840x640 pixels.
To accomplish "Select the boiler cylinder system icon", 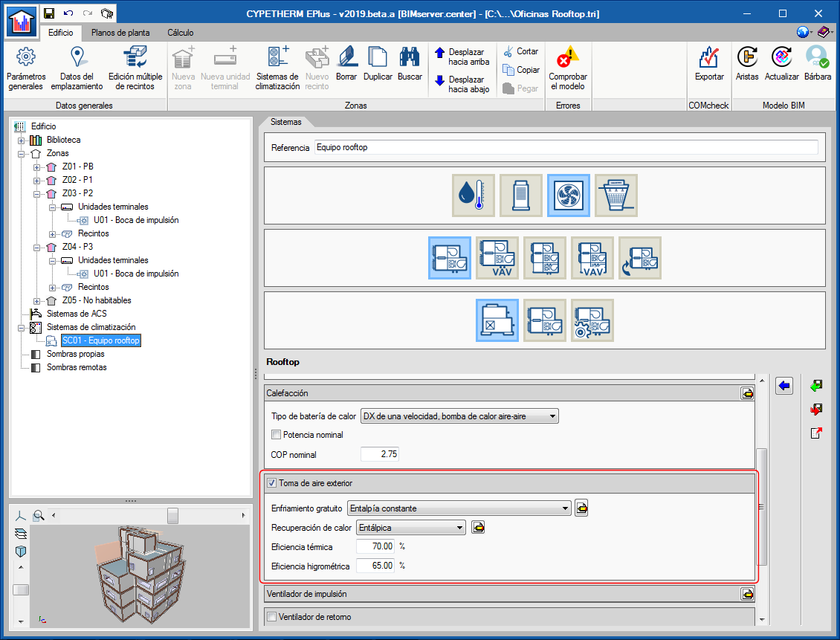I will tap(520, 195).
